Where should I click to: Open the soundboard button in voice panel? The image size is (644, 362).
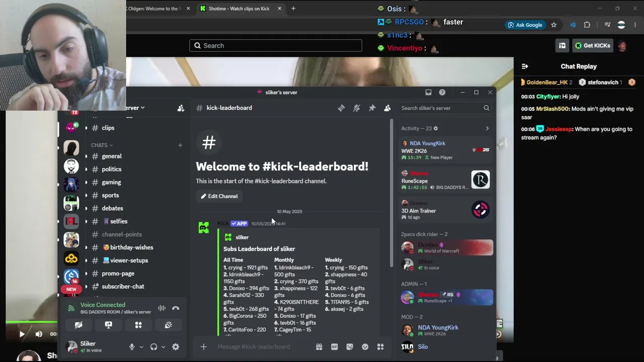coord(168,325)
